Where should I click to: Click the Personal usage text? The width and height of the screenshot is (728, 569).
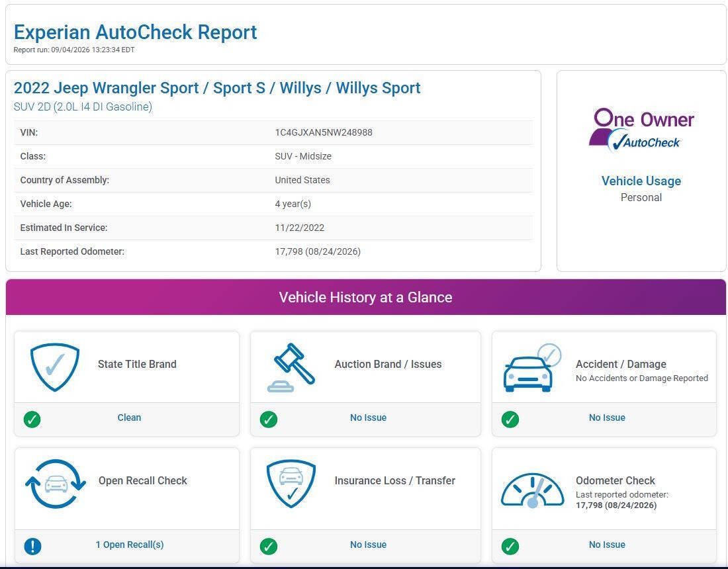click(x=641, y=197)
